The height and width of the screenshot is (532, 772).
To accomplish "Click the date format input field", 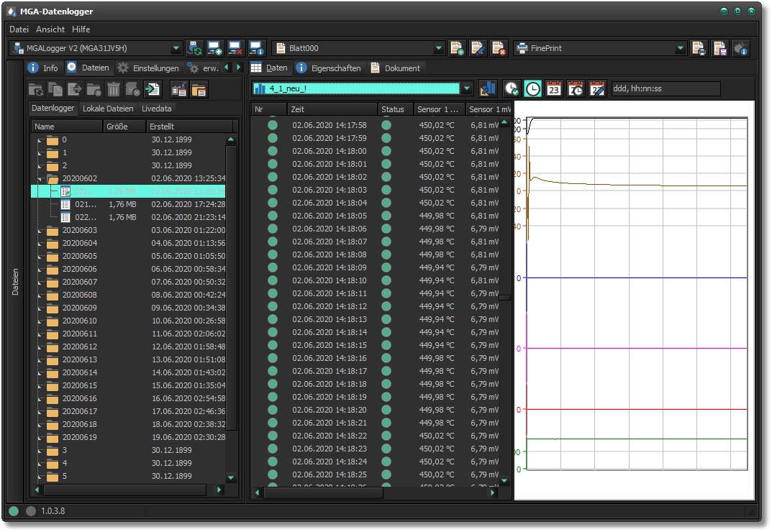I will coord(666,88).
